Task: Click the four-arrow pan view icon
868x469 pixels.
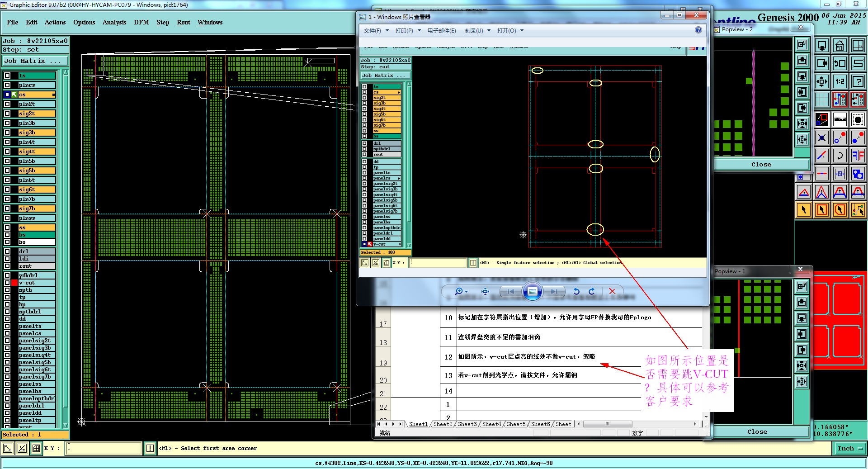Action: point(822,81)
